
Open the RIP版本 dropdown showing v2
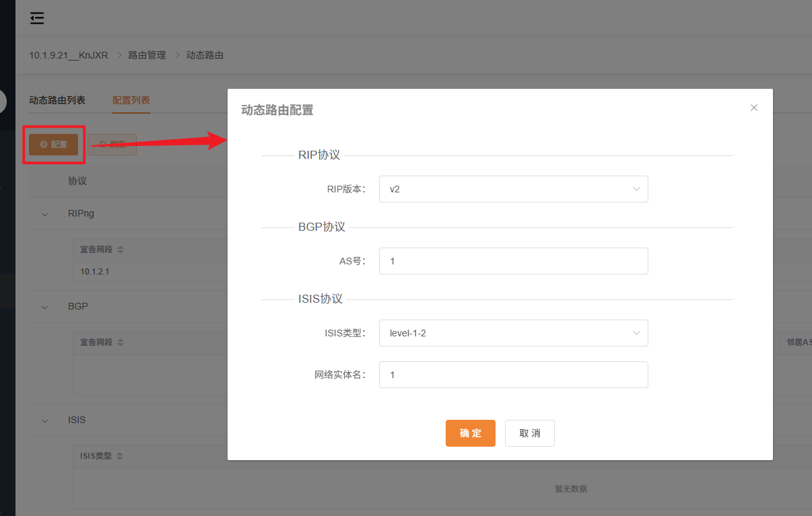tap(513, 189)
